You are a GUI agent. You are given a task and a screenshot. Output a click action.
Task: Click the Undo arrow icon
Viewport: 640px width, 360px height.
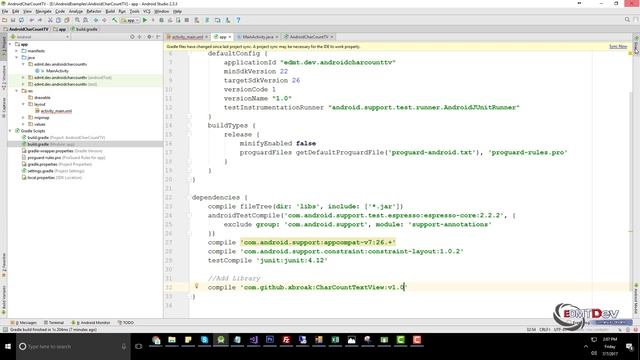pos(32,20)
